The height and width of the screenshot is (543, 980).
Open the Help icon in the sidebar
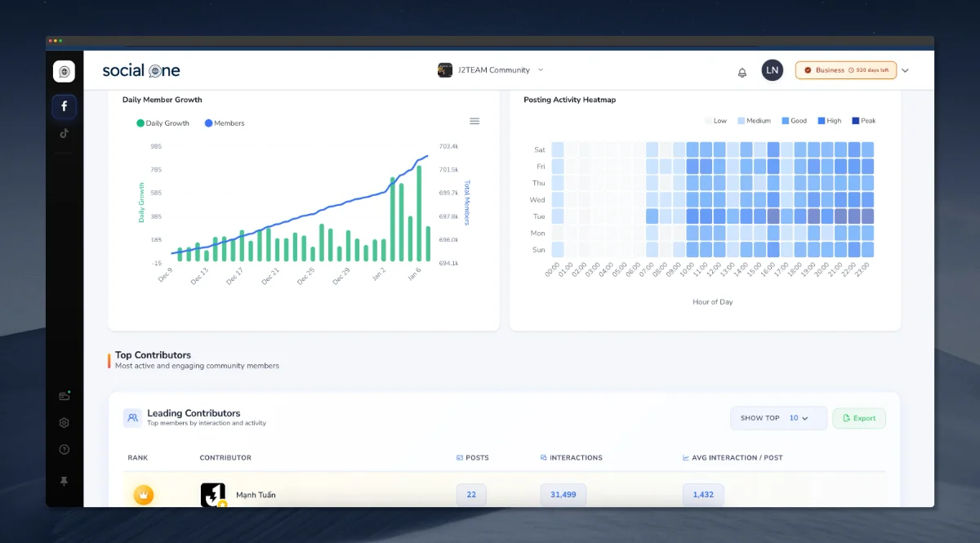pyautogui.click(x=64, y=449)
